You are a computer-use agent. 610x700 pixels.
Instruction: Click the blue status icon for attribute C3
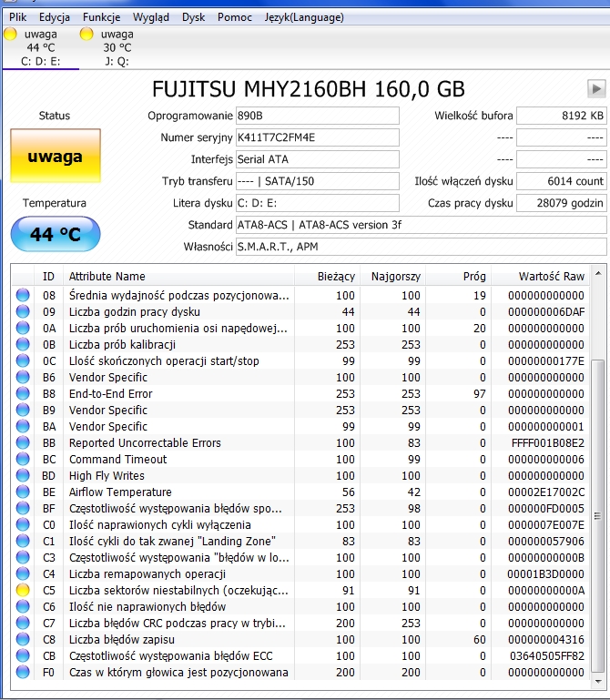point(23,557)
